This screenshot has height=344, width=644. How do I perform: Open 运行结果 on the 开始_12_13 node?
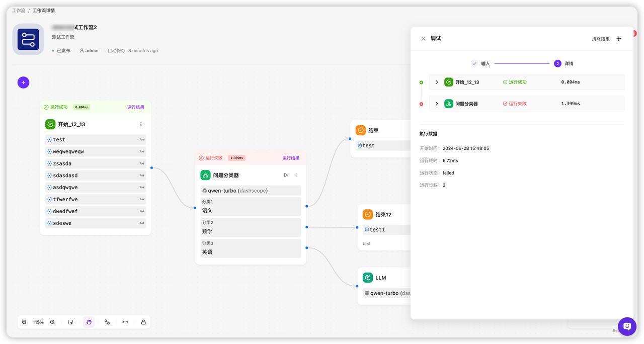click(136, 107)
